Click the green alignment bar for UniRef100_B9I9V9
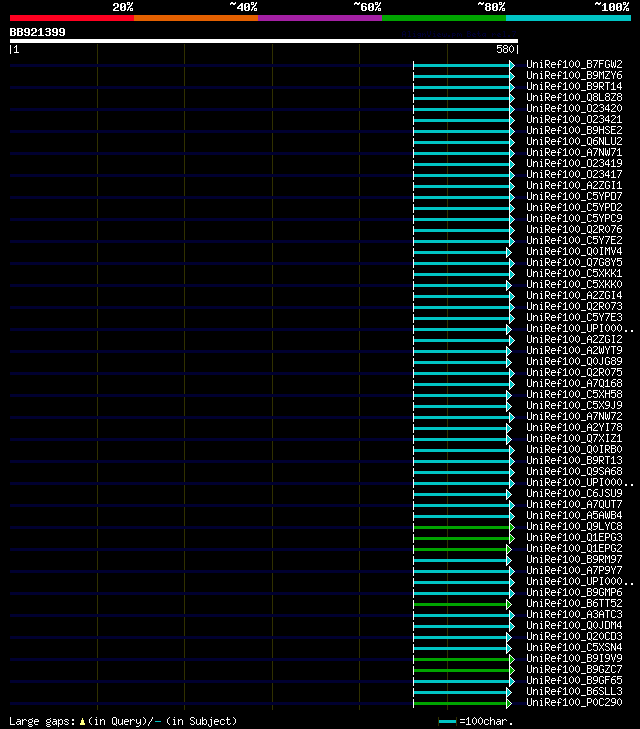 [462, 659]
